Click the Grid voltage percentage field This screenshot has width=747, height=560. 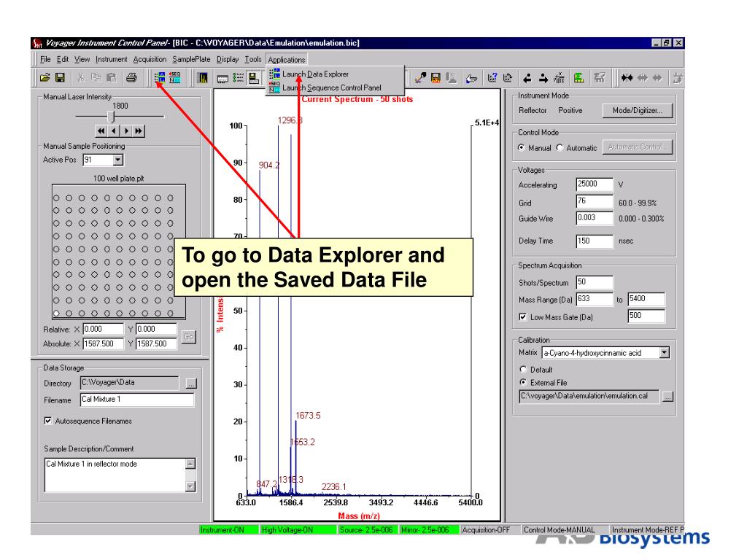click(594, 201)
